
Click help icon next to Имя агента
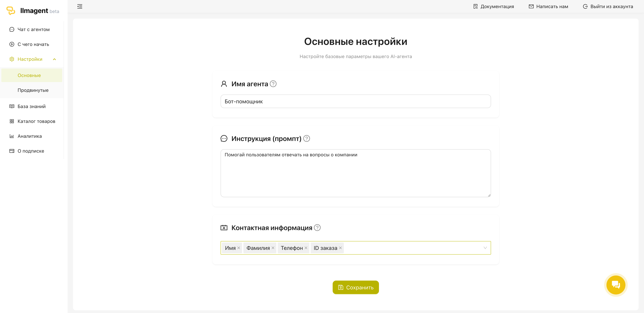pos(273,84)
